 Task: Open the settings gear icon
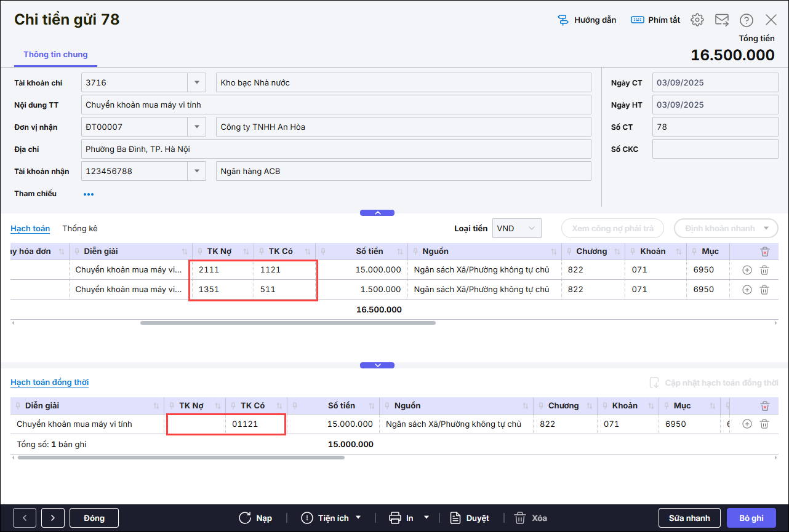697,20
